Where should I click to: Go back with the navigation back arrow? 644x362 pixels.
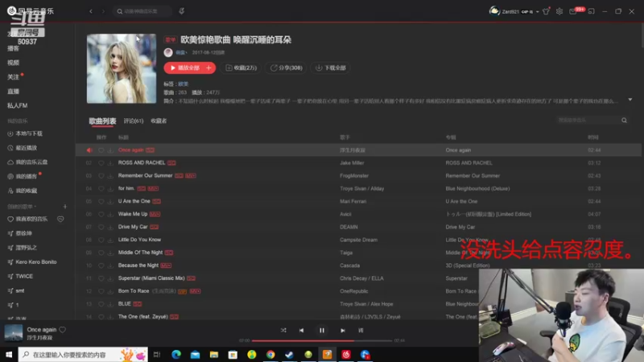point(91,11)
